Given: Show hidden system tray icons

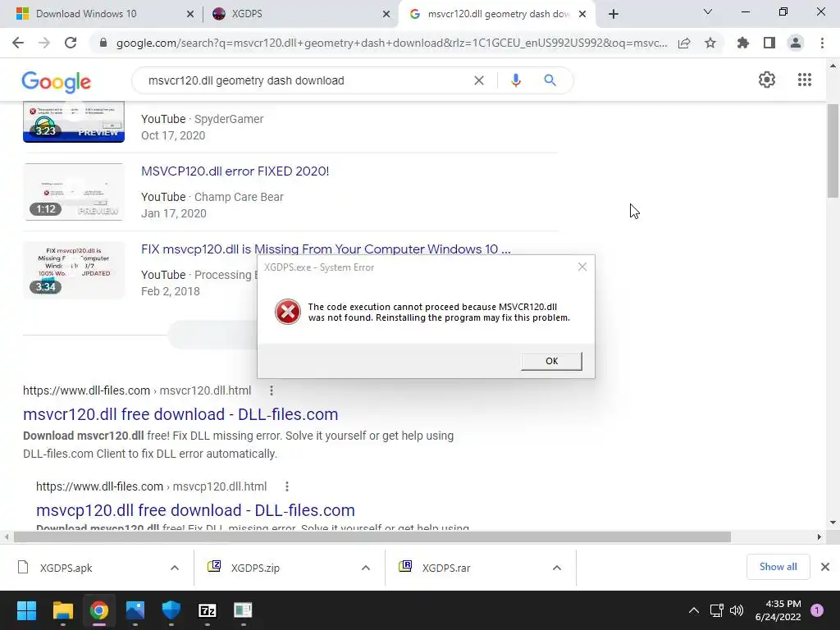Looking at the screenshot, I should coord(694,610).
